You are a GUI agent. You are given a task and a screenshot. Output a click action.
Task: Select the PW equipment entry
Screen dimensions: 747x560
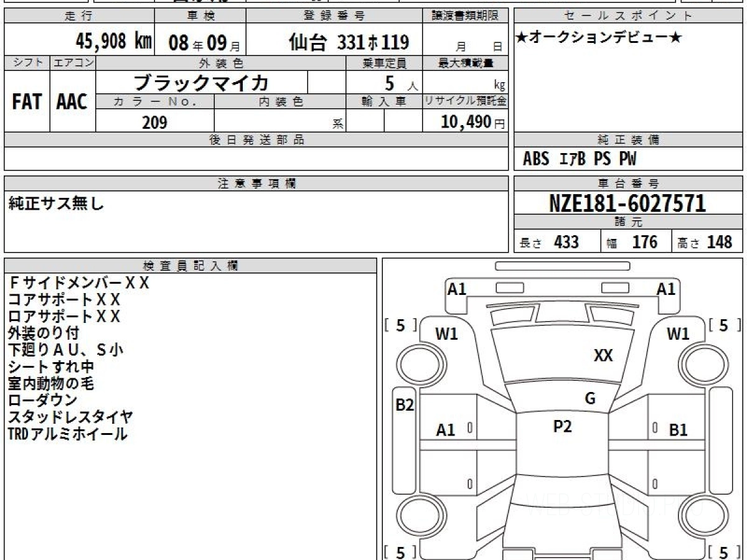tap(628, 159)
